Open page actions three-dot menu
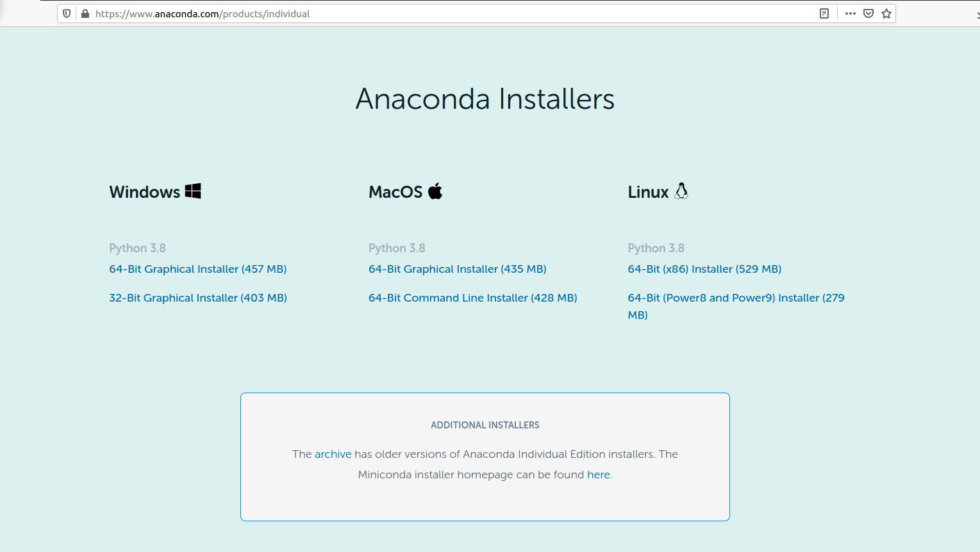Image resolution: width=980 pixels, height=552 pixels. coord(851,13)
